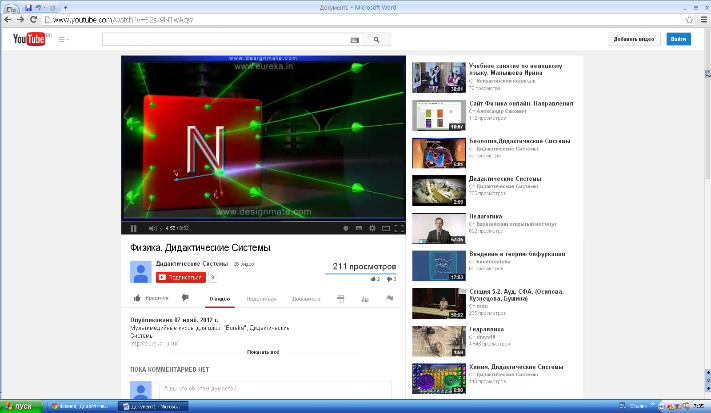Screen dimensions: 711x413
Task: Dislike the video with thumbs down
Action: (x=185, y=298)
